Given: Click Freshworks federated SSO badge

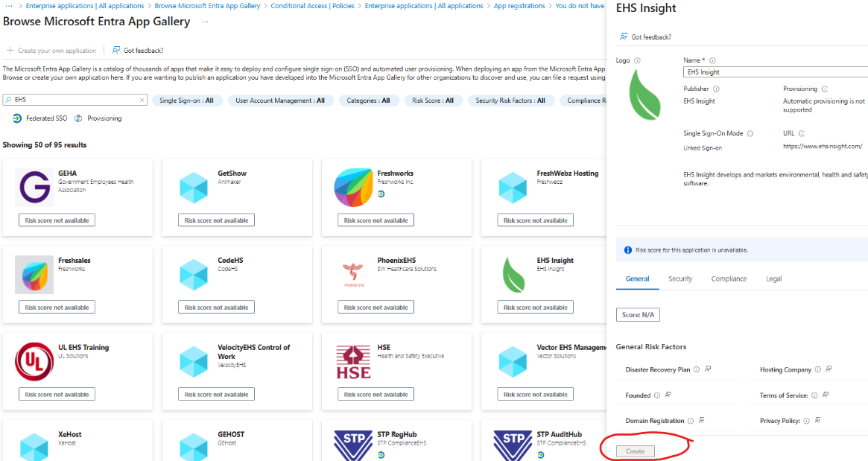Looking at the screenshot, I should [381, 194].
